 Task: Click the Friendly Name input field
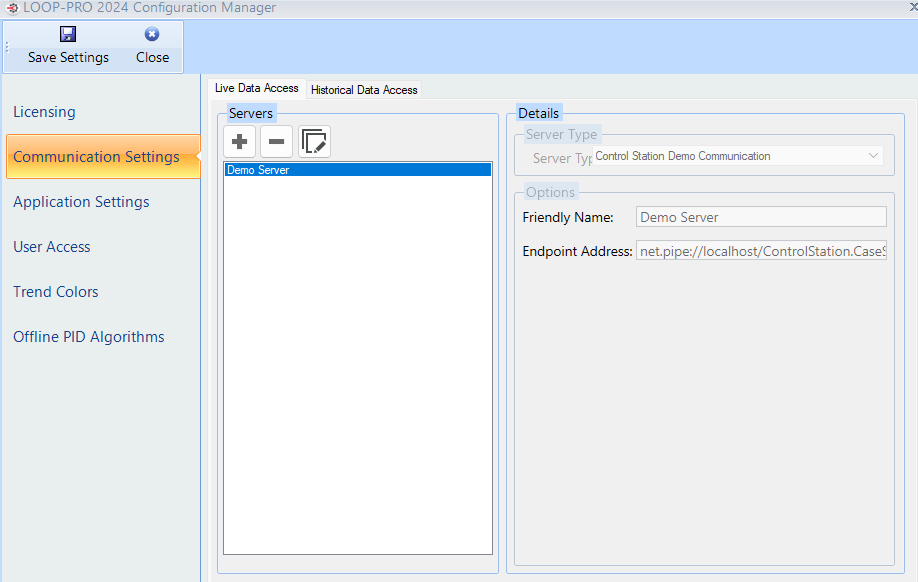tap(761, 217)
